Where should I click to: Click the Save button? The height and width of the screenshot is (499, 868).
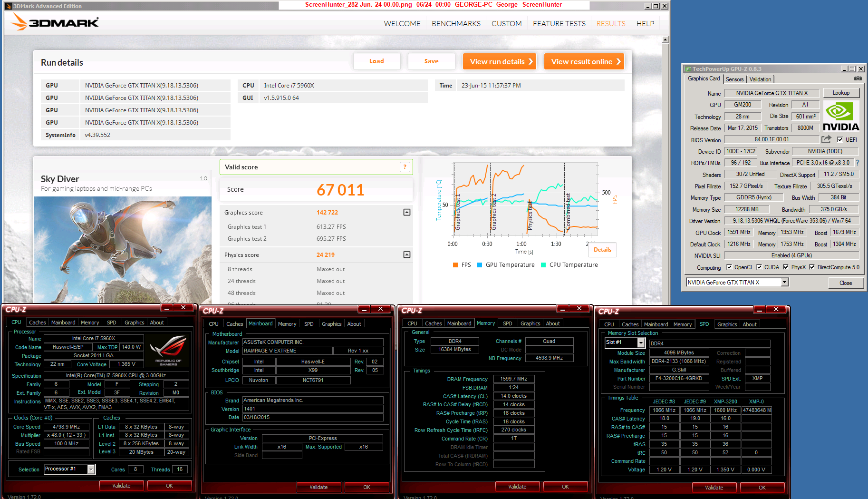431,61
